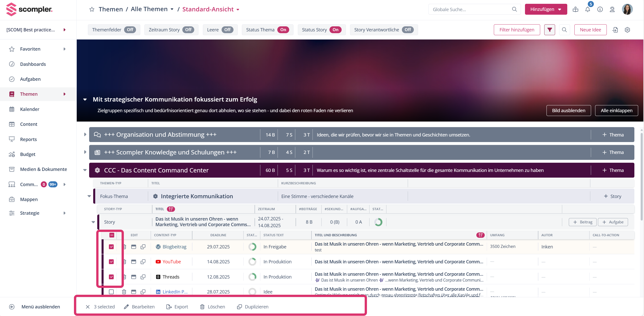Click the export icon beside Neue Idee
This screenshot has width=644, height=316.
[615, 30]
